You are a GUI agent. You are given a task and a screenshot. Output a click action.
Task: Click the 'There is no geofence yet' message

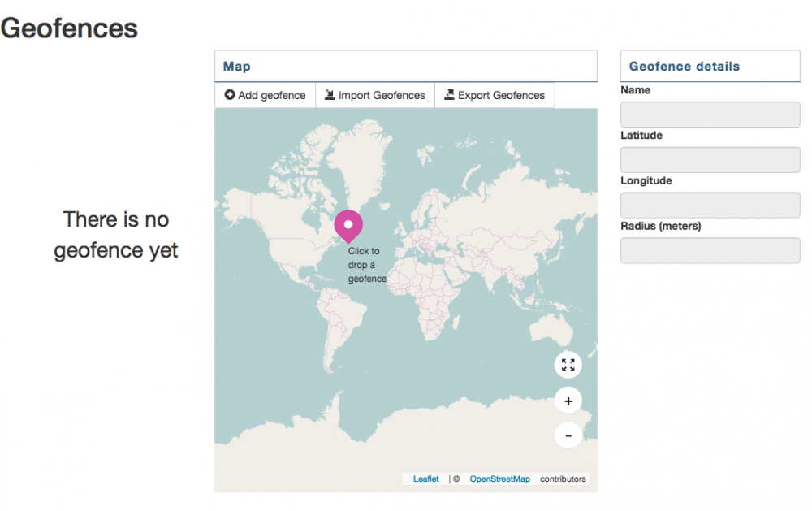click(115, 235)
